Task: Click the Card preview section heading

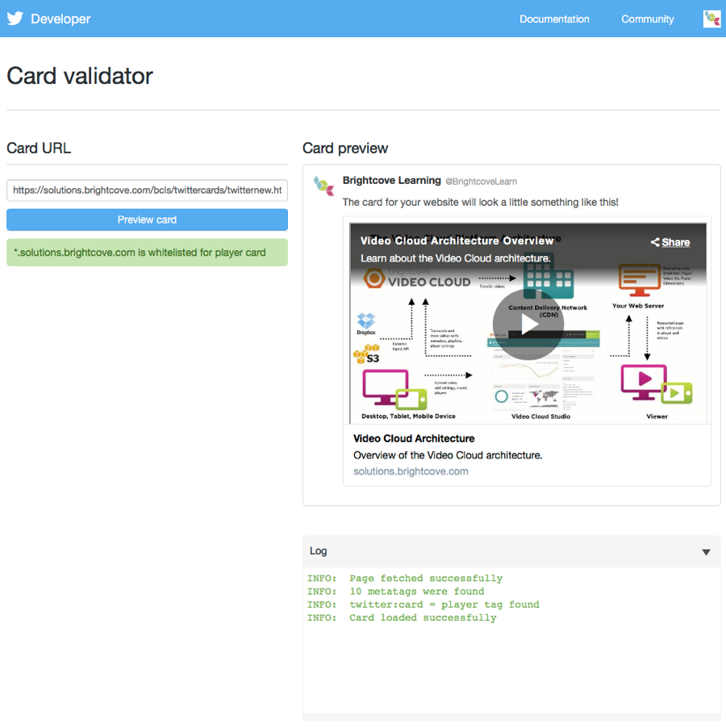Action: pos(345,149)
